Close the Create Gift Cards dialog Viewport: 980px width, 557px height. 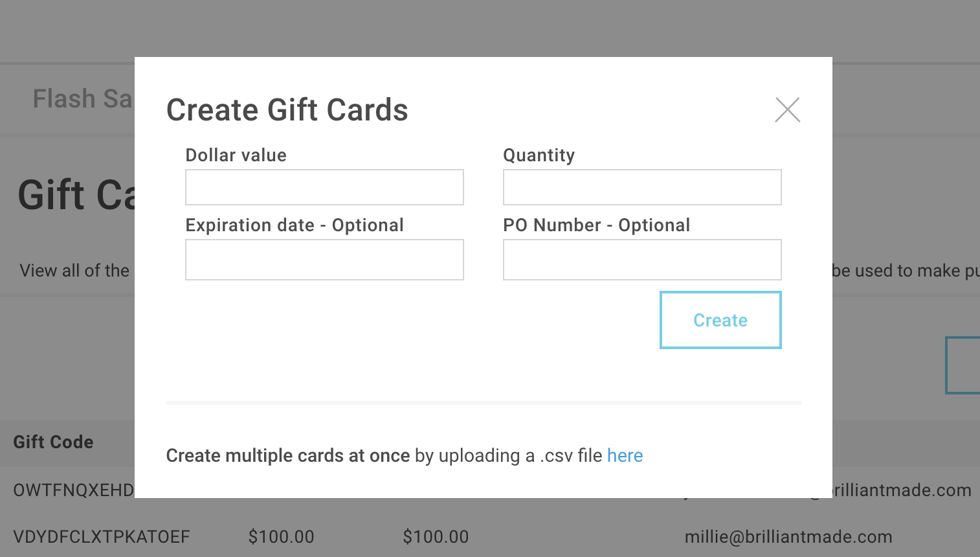788,109
